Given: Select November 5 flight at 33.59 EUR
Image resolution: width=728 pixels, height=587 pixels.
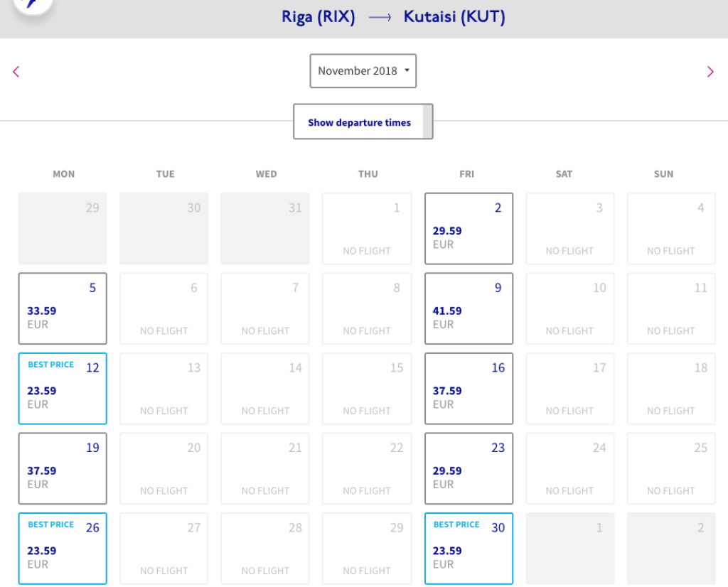Looking at the screenshot, I should click(x=63, y=308).
